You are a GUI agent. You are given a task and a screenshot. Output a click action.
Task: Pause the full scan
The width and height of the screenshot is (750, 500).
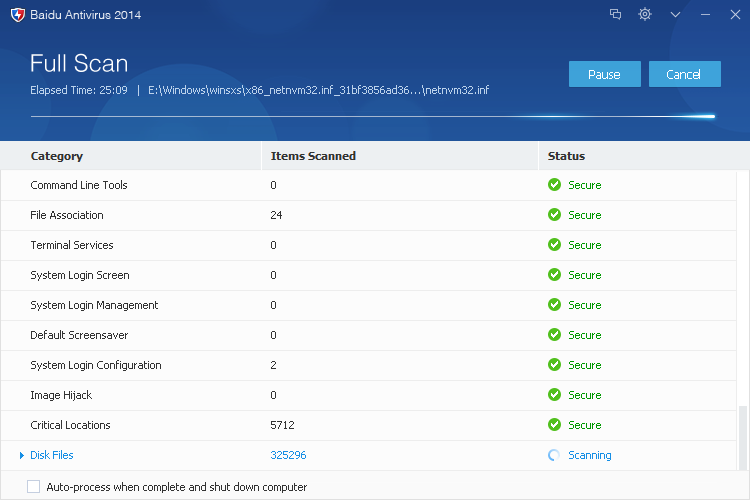pos(605,74)
